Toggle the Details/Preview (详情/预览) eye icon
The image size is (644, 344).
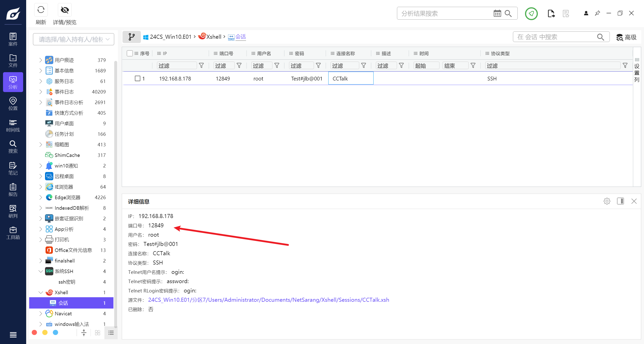coord(65,10)
